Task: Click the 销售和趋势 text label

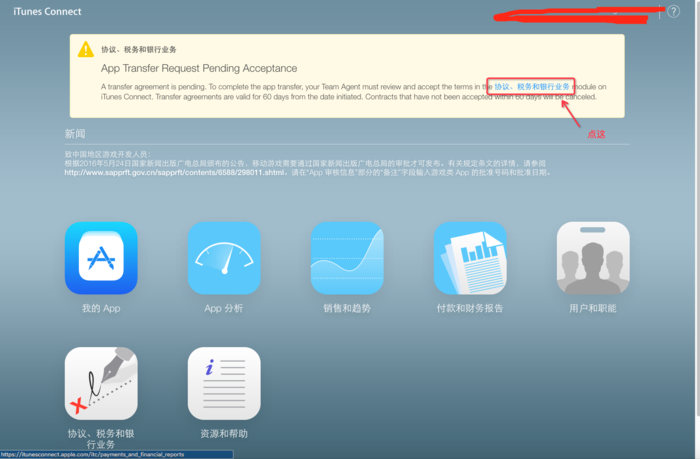Action: pyautogui.click(x=347, y=309)
